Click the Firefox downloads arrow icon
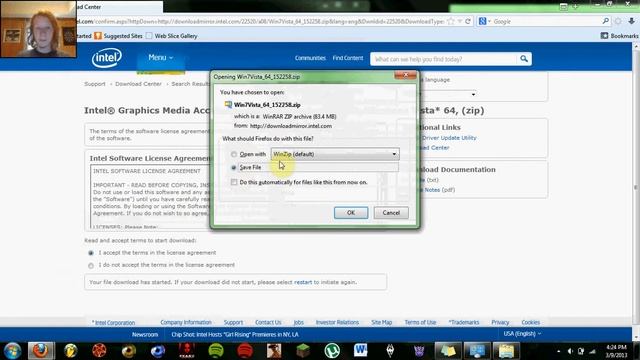The image size is (640, 360). pyautogui.click(x=631, y=21)
